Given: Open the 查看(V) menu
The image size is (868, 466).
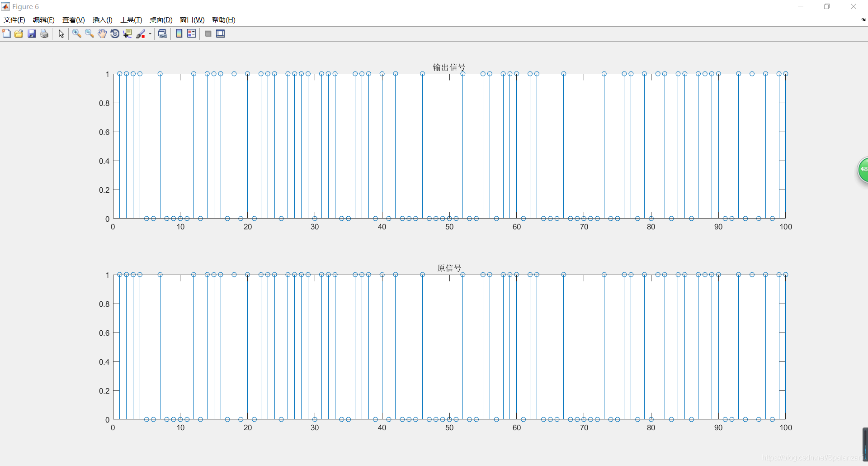Looking at the screenshot, I should (74, 20).
